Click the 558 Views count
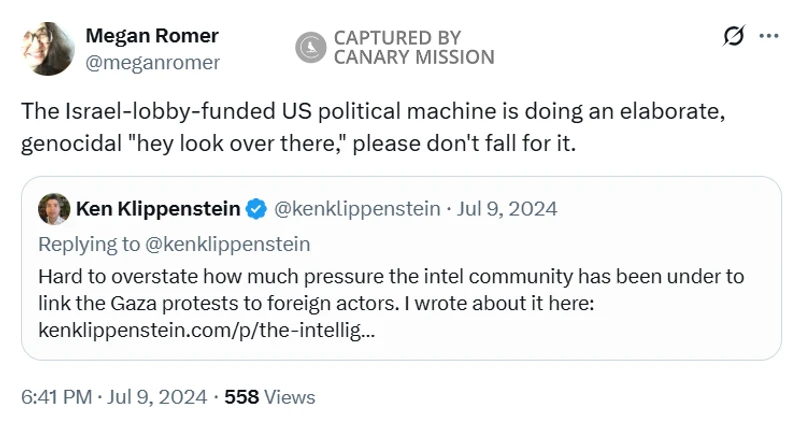 [x=270, y=397]
